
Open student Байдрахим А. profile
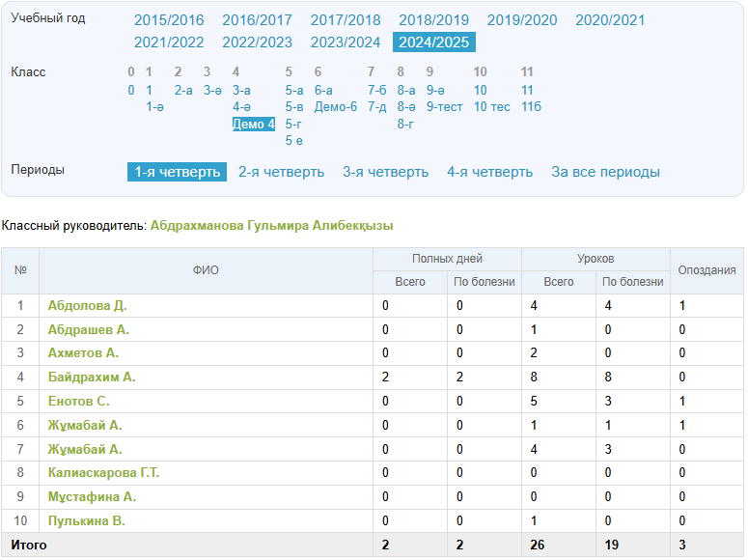click(92, 378)
